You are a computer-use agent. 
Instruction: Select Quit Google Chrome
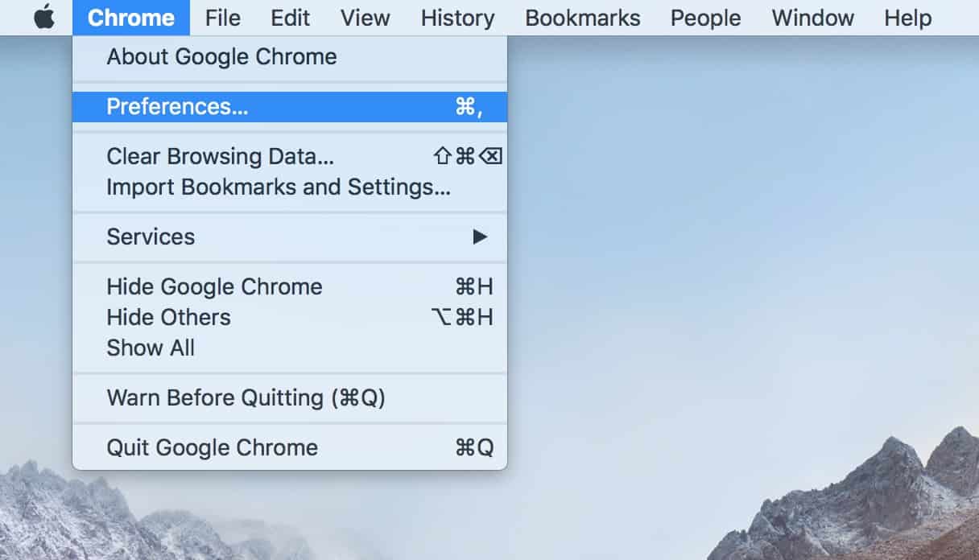212,447
